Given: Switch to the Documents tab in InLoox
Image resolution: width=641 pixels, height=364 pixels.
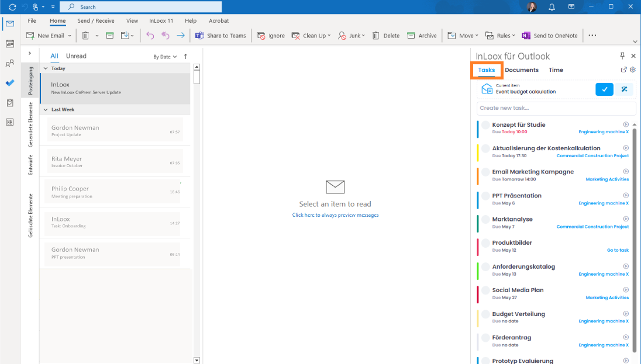Looking at the screenshot, I should [x=522, y=70].
